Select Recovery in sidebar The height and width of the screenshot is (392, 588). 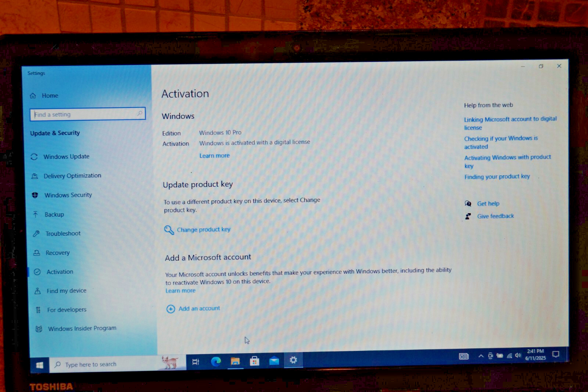pyautogui.click(x=51, y=253)
